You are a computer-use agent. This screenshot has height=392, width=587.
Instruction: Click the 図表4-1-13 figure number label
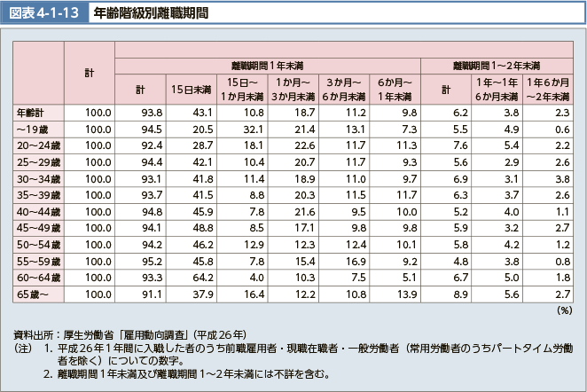point(44,13)
